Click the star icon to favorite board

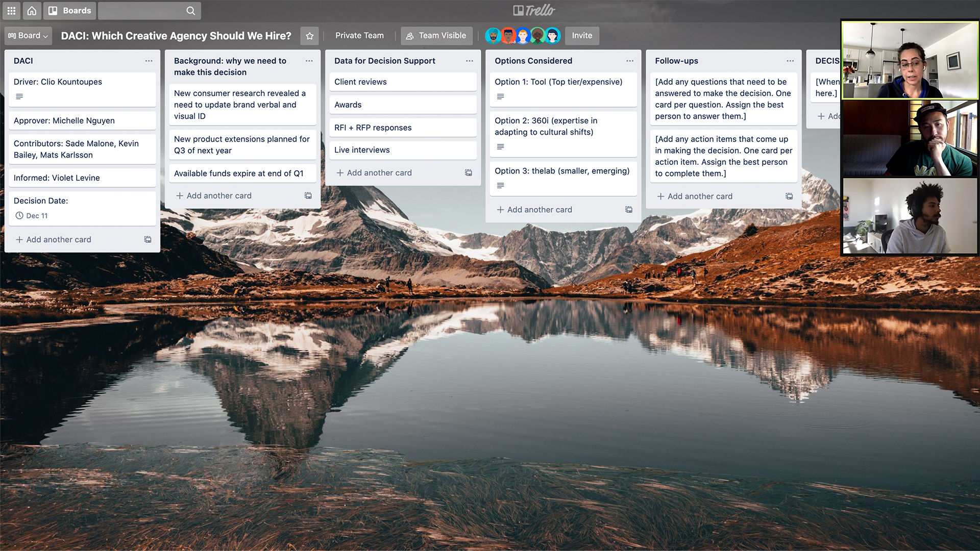pos(310,36)
